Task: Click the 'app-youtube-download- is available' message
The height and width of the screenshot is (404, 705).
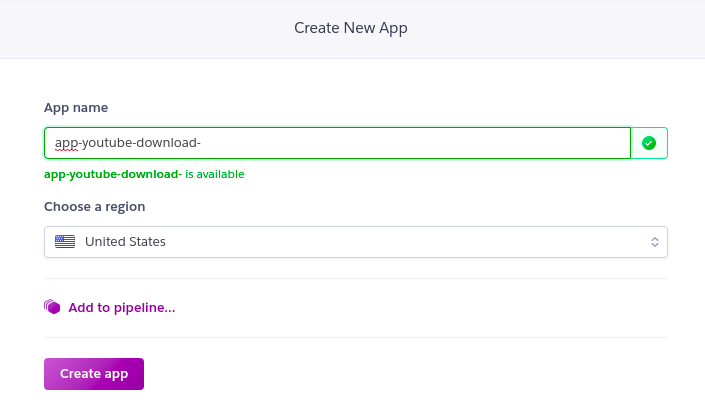Action: [144, 174]
